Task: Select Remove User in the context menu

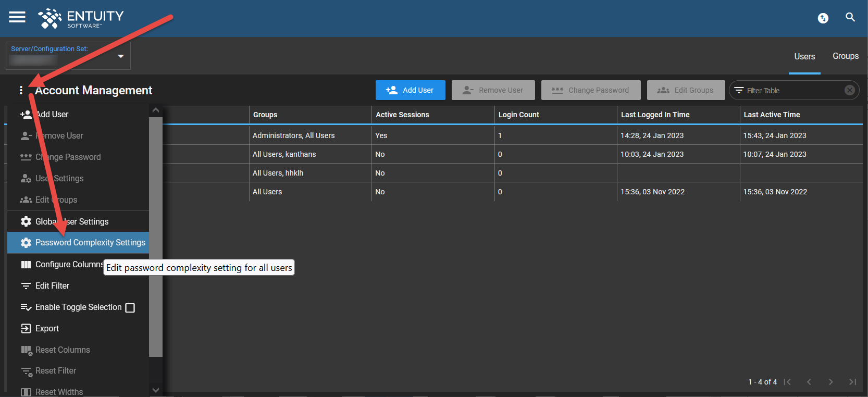Action: (x=78, y=135)
